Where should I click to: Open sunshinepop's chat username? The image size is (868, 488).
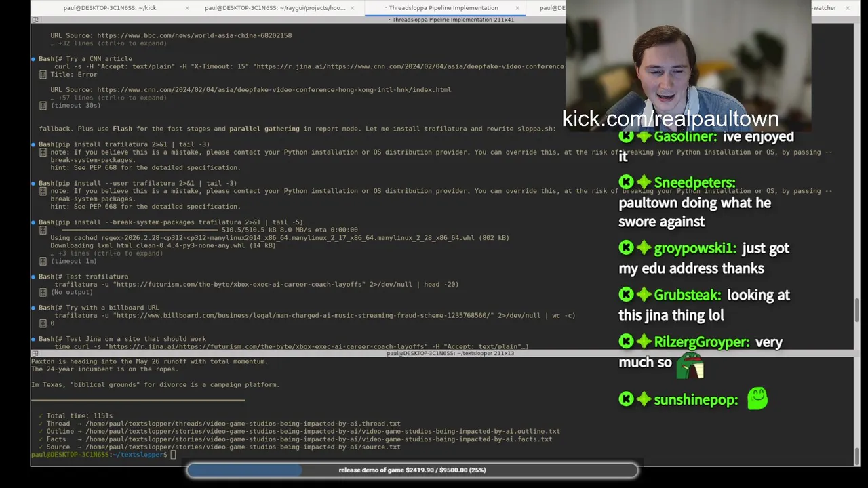click(x=696, y=400)
